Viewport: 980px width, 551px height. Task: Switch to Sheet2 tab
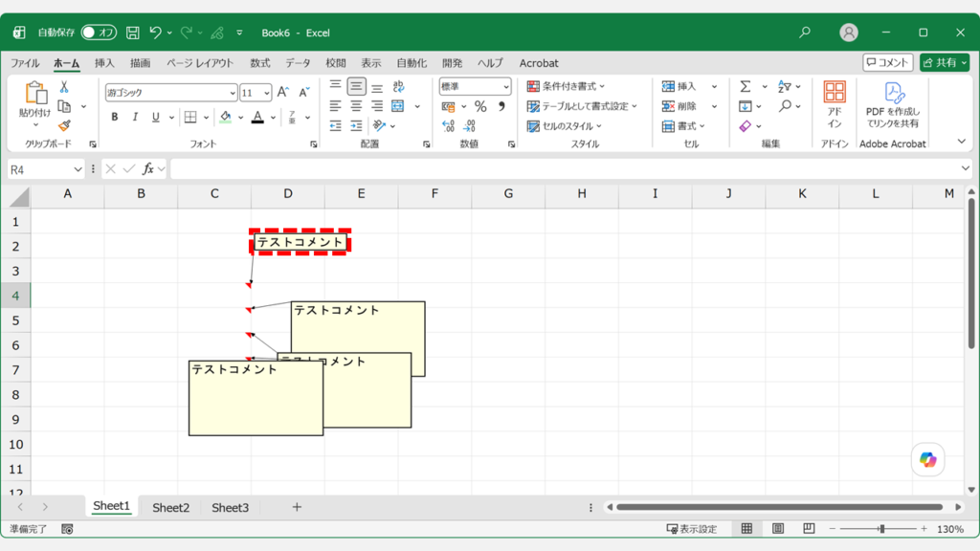[170, 507]
